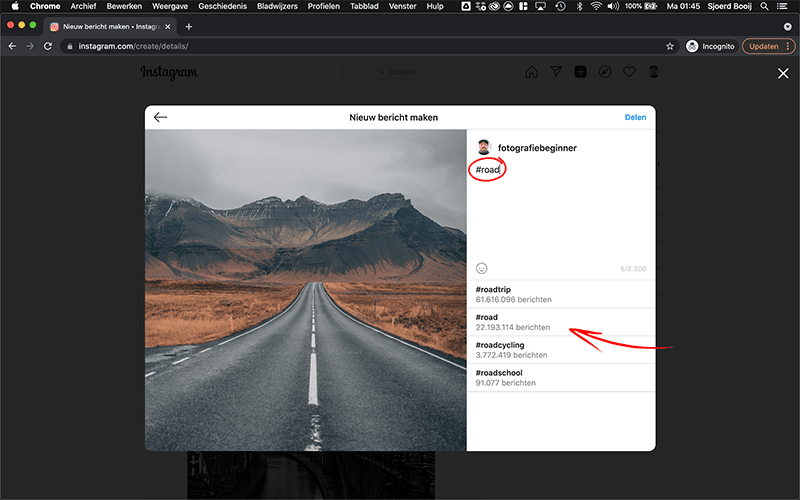Image resolution: width=800 pixels, height=500 pixels.
Task: Open Instagram direct messages paper plane icon
Action: 556,72
